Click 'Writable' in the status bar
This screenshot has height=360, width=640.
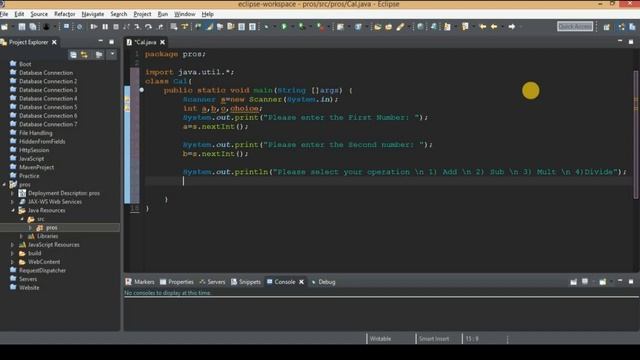[380, 339]
